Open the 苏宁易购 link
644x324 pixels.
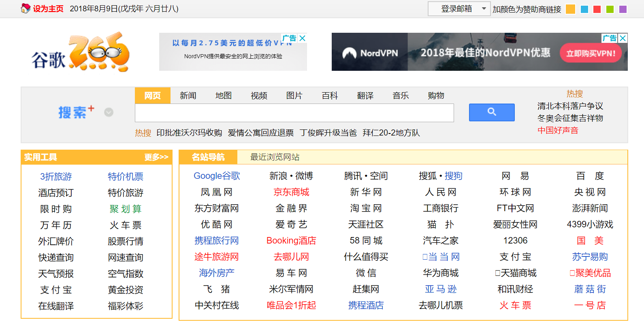click(x=590, y=257)
